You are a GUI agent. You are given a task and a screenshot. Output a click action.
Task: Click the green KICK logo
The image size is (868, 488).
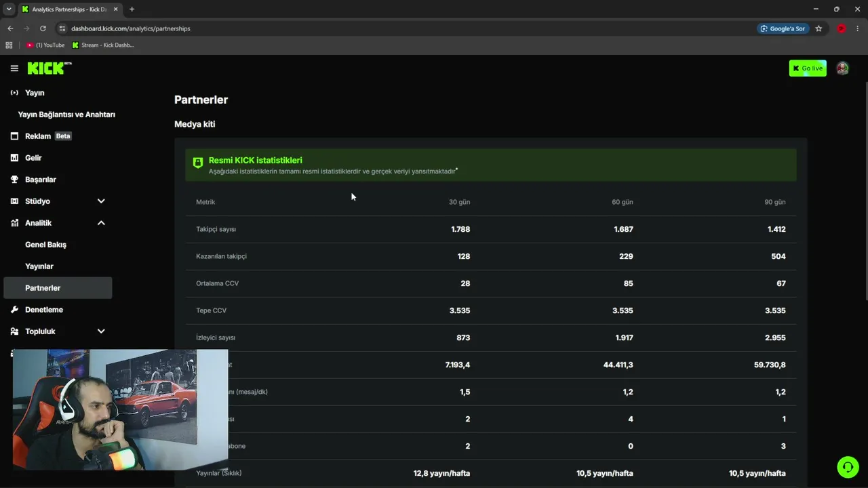tap(50, 68)
